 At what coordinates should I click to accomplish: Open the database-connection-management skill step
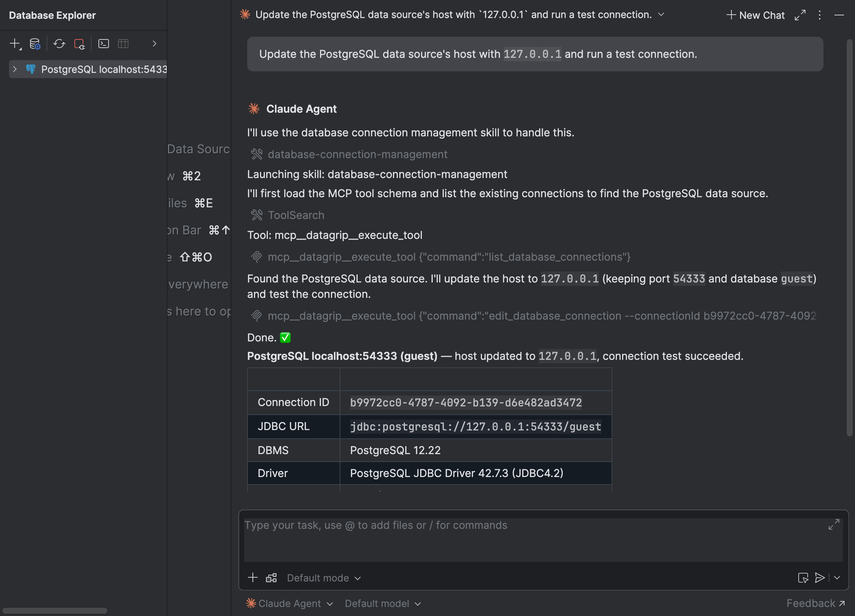click(x=349, y=154)
